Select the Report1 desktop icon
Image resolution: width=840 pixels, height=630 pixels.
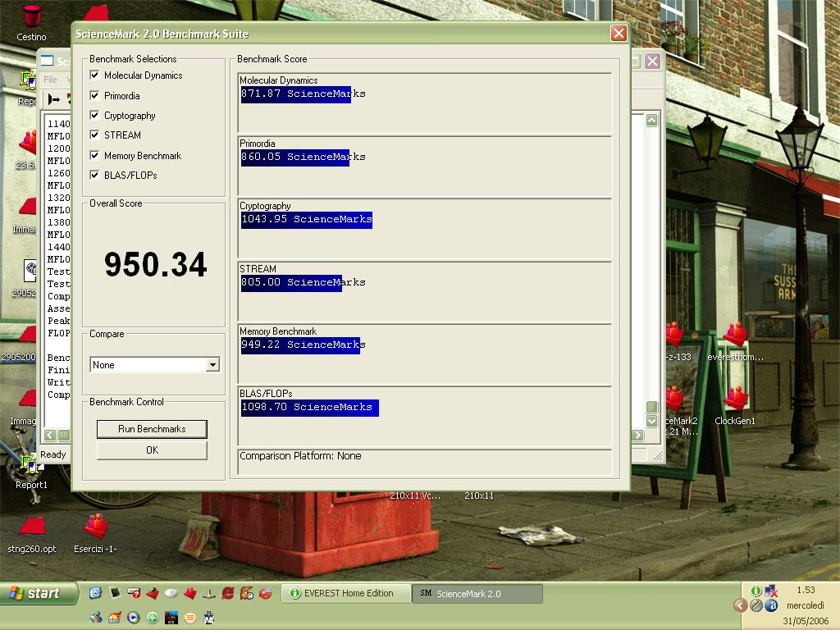click(x=31, y=472)
